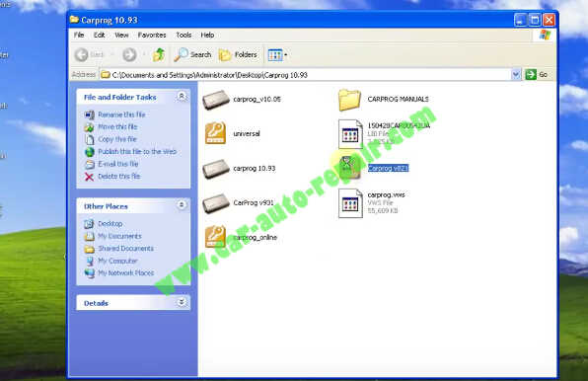
Task: Click the CARPROG MANUALS folder name
Action: click(x=398, y=100)
